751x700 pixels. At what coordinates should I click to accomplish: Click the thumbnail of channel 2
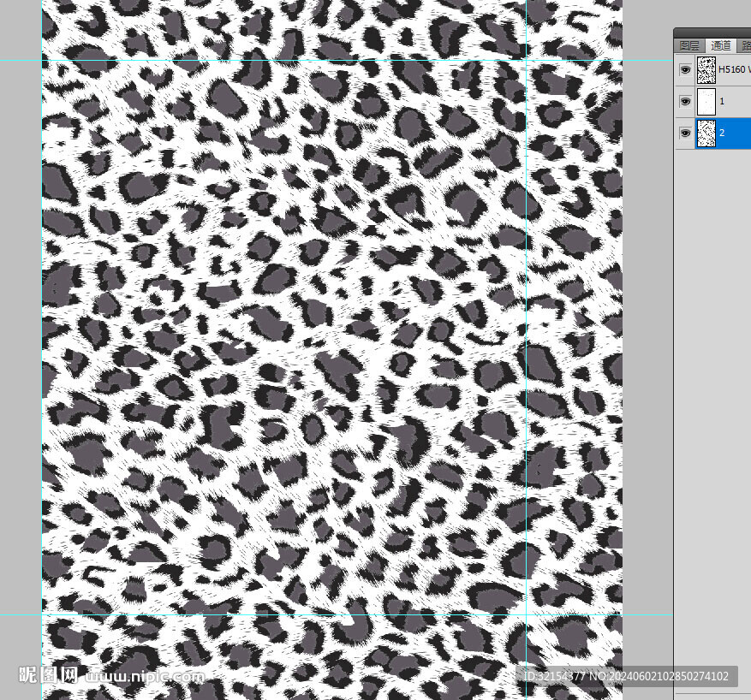706,133
